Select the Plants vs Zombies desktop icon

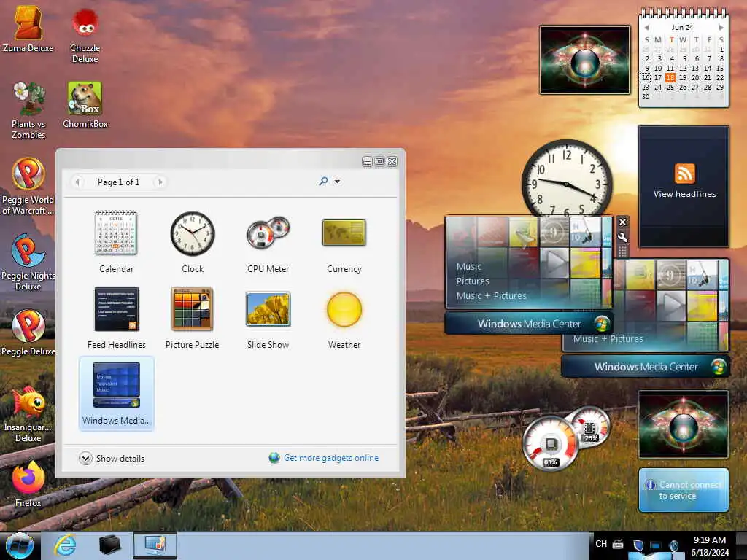tap(28, 109)
